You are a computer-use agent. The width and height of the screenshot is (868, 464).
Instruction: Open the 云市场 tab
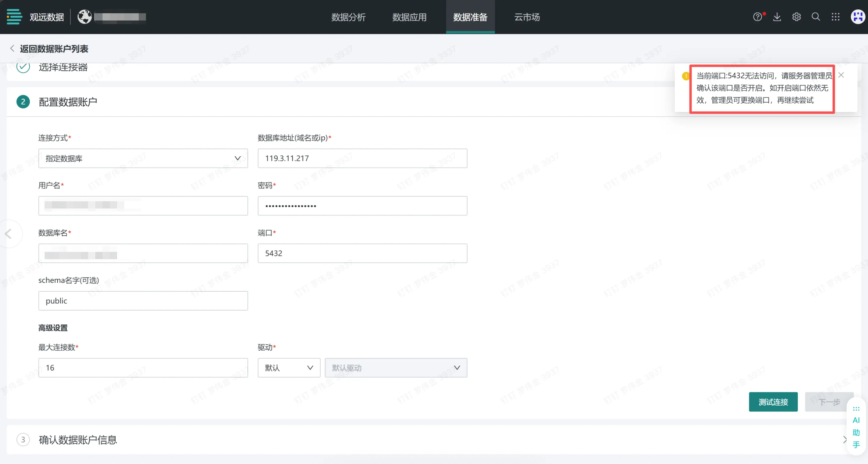527,17
